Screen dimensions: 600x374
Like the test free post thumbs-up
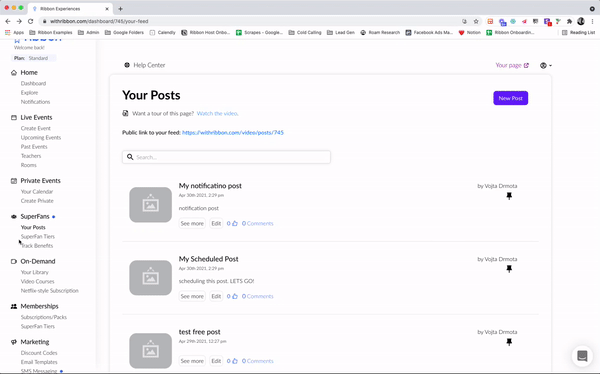[235, 361]
